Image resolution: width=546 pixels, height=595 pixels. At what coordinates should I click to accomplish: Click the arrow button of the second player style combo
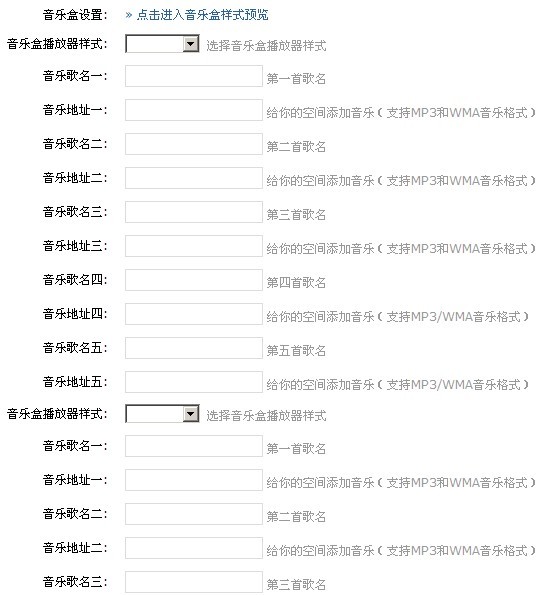tap(191, 414)
